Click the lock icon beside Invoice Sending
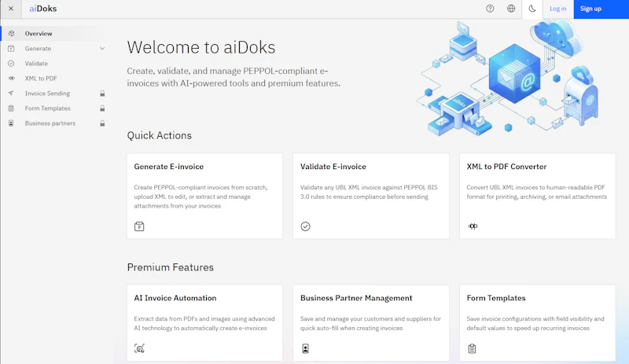The height and width of the screenshot is (364, 629). [x=102, y=93]
